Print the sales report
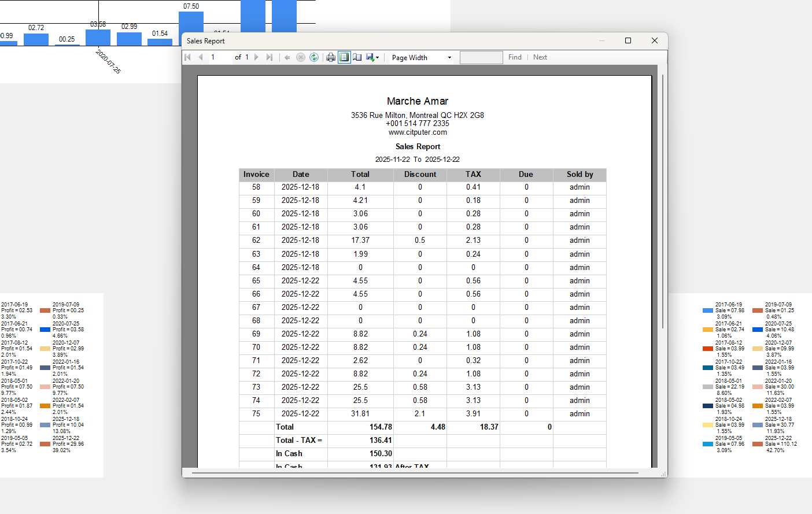 (x=331, y=57)
